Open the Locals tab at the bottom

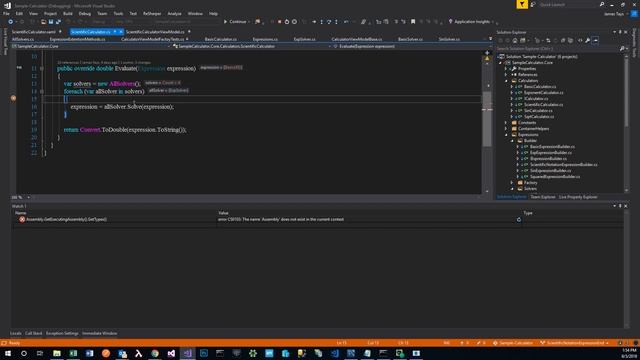[16, 333]
